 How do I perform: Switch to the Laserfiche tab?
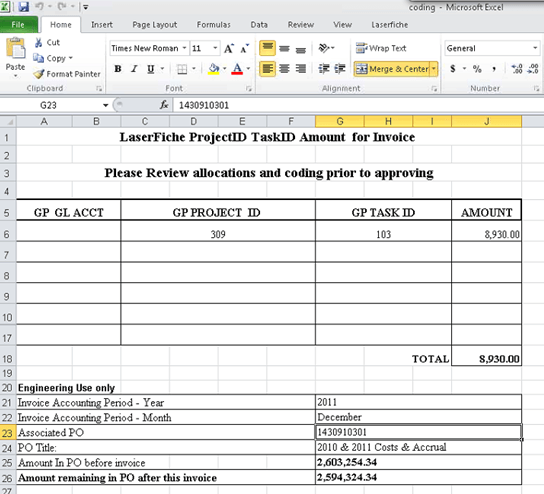[x=390, y=25]
